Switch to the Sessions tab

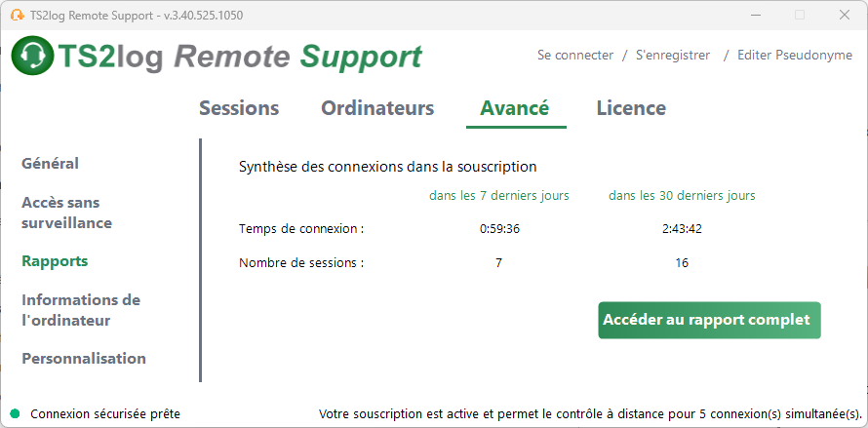click(x=239, y=108)
